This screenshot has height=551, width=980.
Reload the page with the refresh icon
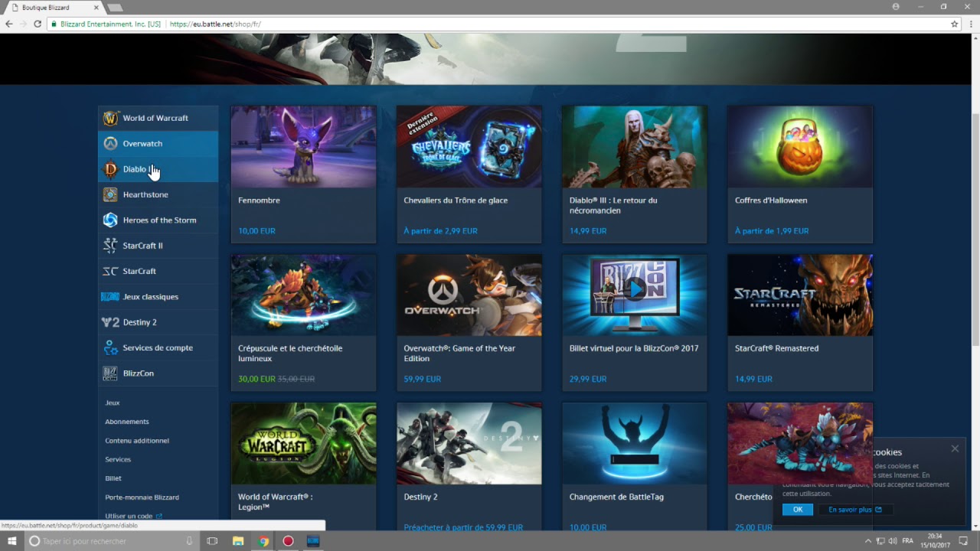38,24
